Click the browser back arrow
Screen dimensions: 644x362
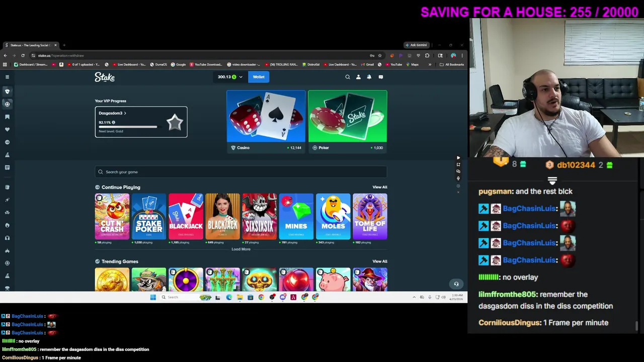click(x=5, y=55)
